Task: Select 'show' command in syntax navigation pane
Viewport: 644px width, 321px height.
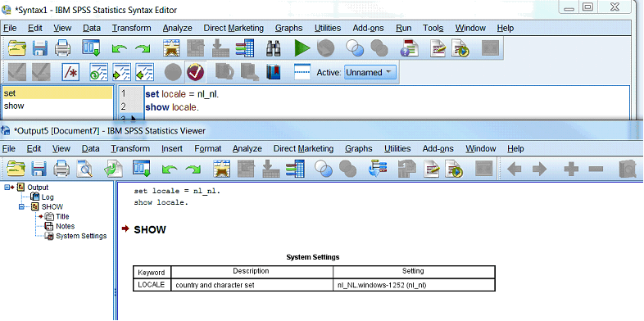Action: coord(57,106)
